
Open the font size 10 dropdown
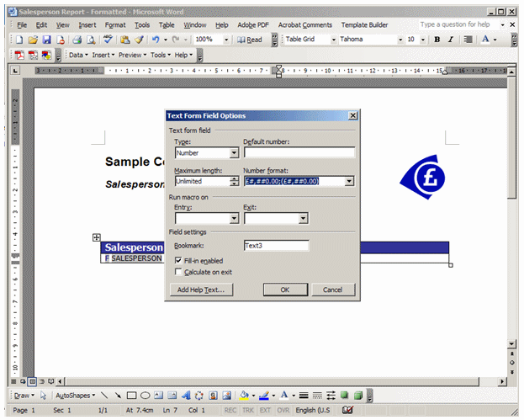423,40
